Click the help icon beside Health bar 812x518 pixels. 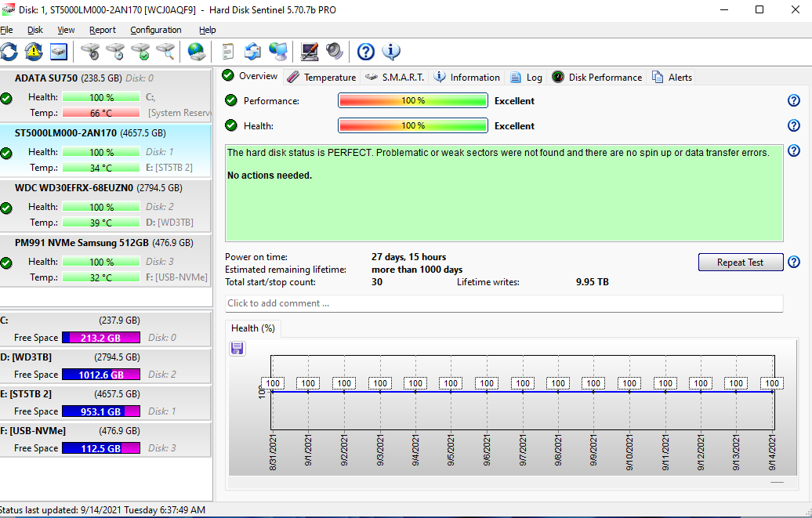coord(794,125)
